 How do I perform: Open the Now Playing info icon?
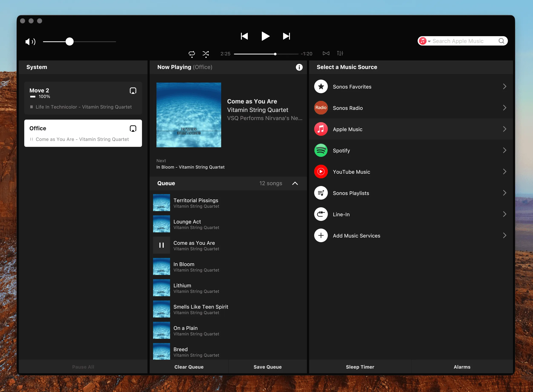pyautogui.click(x=299, y=67)
